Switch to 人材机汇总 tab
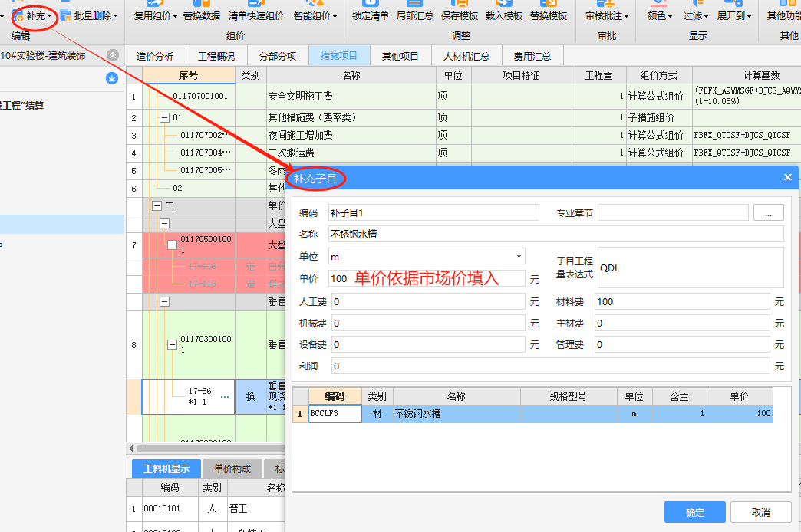The height and width of the screenshot is (532, 801). point(466,56)
